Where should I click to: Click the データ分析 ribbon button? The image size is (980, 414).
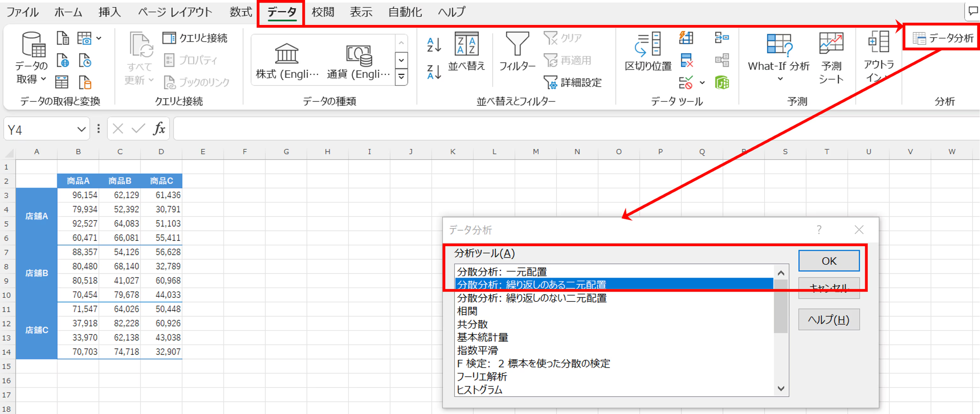coord(943,38)
